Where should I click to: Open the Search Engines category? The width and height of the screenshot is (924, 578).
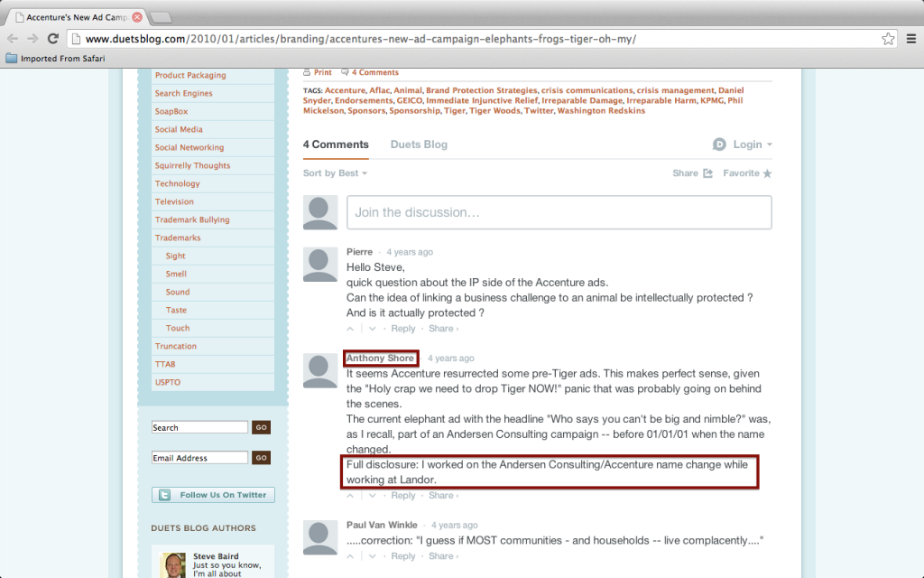[184, 93]
